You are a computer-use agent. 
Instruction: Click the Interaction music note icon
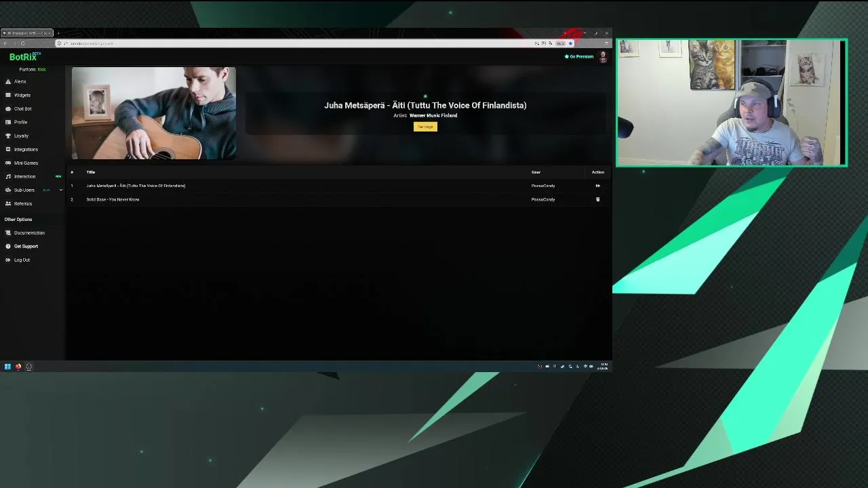click(8, 176)
